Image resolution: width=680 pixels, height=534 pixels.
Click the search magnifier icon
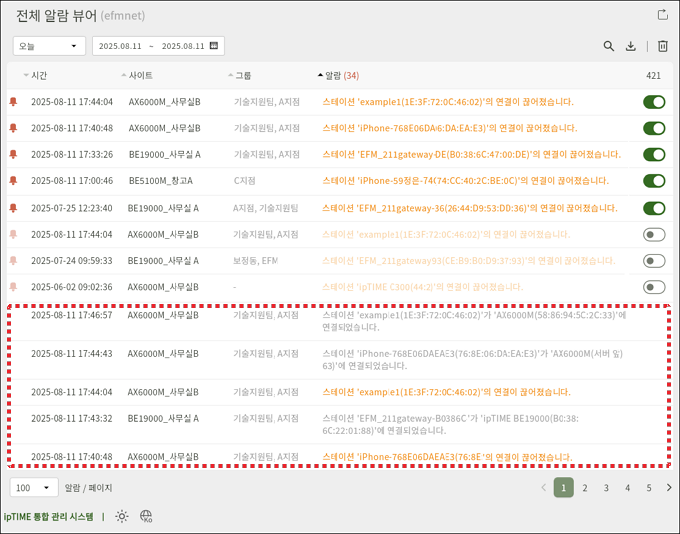click(609, 46)
